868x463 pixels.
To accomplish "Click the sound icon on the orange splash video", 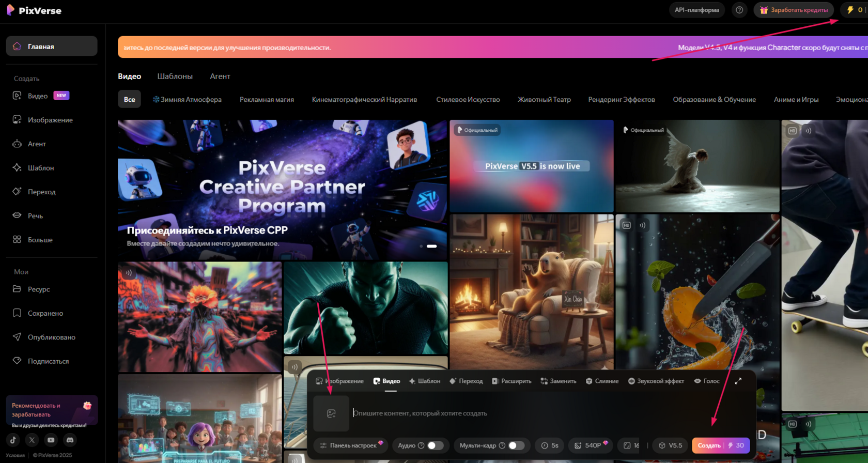I will (642, 225).
